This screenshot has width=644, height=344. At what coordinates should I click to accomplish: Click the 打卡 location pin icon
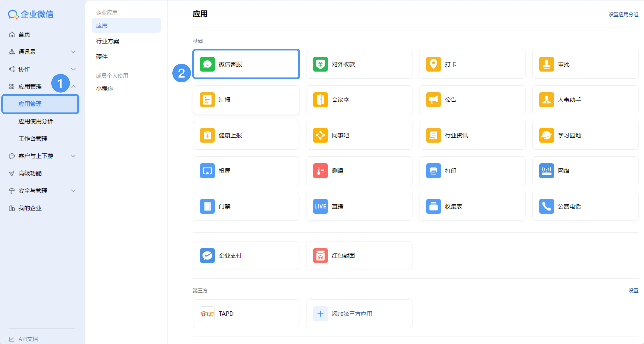pos(433,64)
